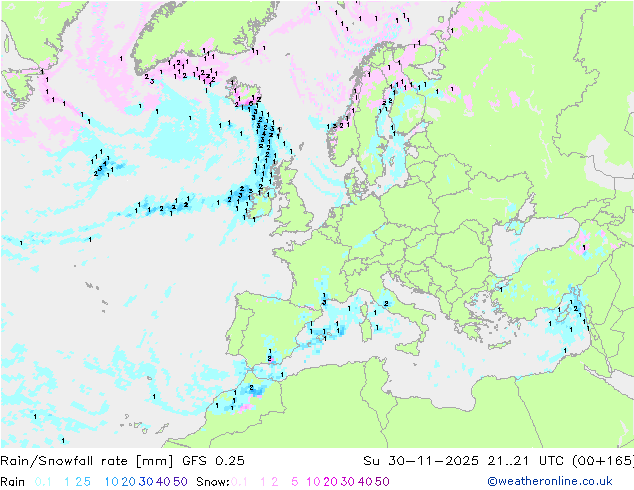Select the 'Rain/Snowfall rate [mm]' title text

tap(87, 461)
